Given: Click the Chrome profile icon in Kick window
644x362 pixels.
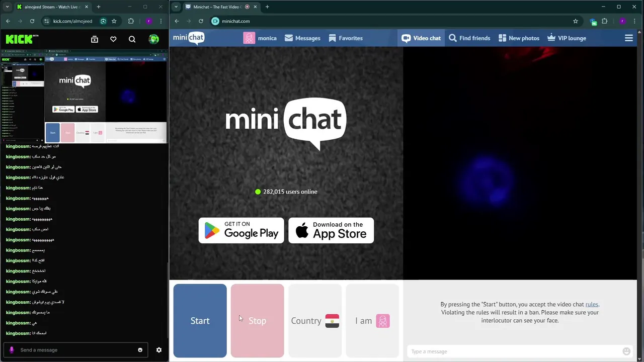Looking at the screenshot, I should click(x=149, y=21).
